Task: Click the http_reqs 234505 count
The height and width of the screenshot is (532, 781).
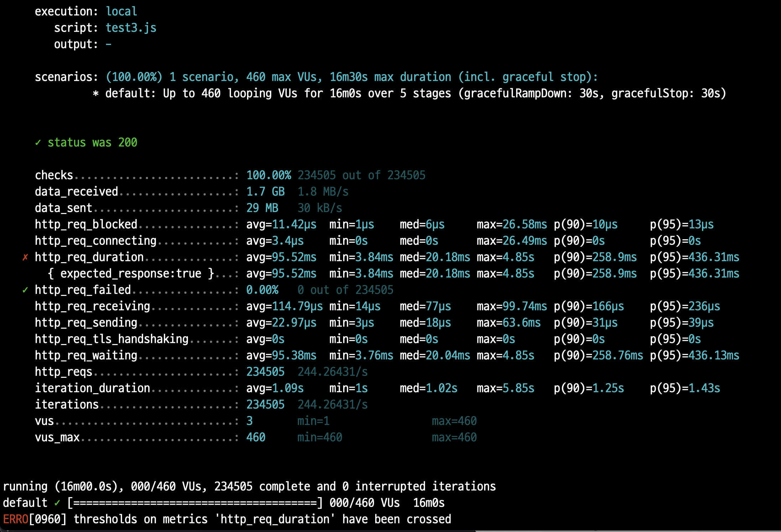Action: 266,372
